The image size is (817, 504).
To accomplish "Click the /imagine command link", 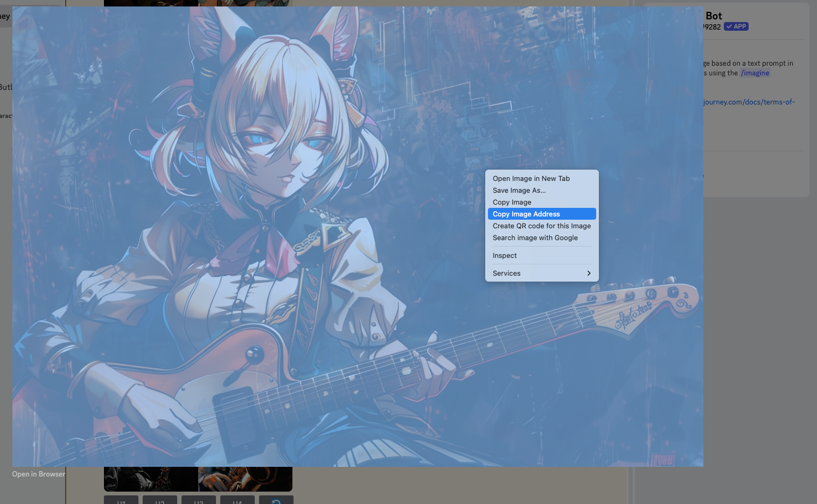I will pos(755,73).
